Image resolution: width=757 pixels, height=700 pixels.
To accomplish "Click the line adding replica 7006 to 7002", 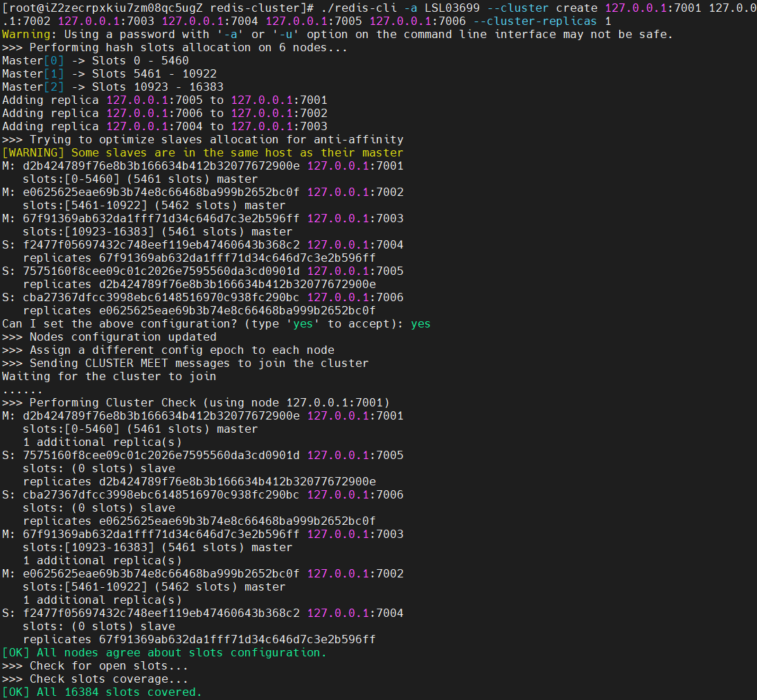I will coord(165,114).
